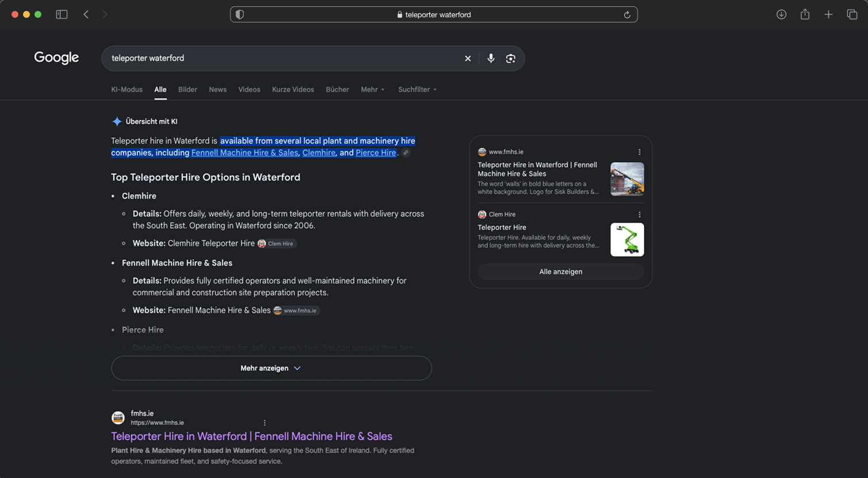The height and width of the screenshot is (478, 868).
Task: Select the Alle results tab
Action: point(160,90)
